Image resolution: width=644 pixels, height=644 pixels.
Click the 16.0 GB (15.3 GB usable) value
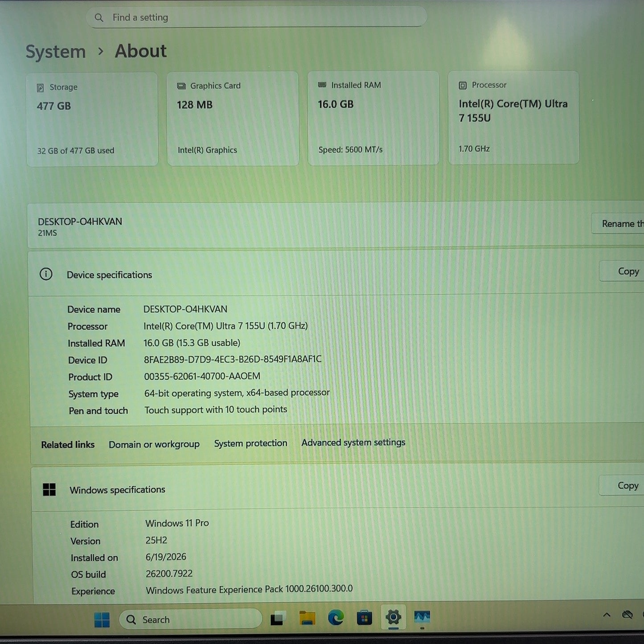click(x=192, y=343)
